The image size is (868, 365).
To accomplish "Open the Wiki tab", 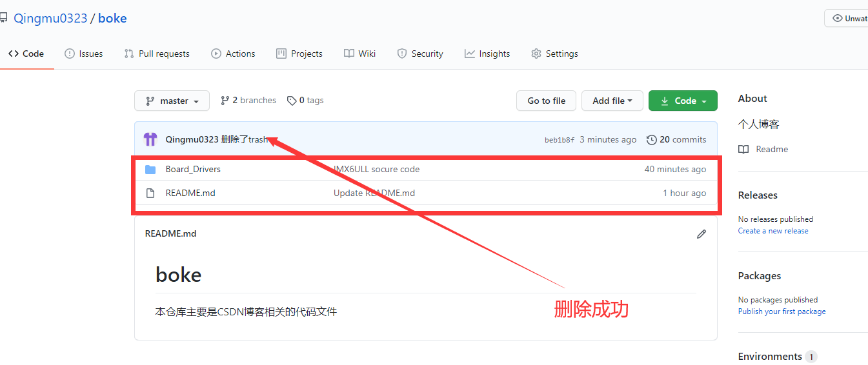I will [x=360, y=54].
